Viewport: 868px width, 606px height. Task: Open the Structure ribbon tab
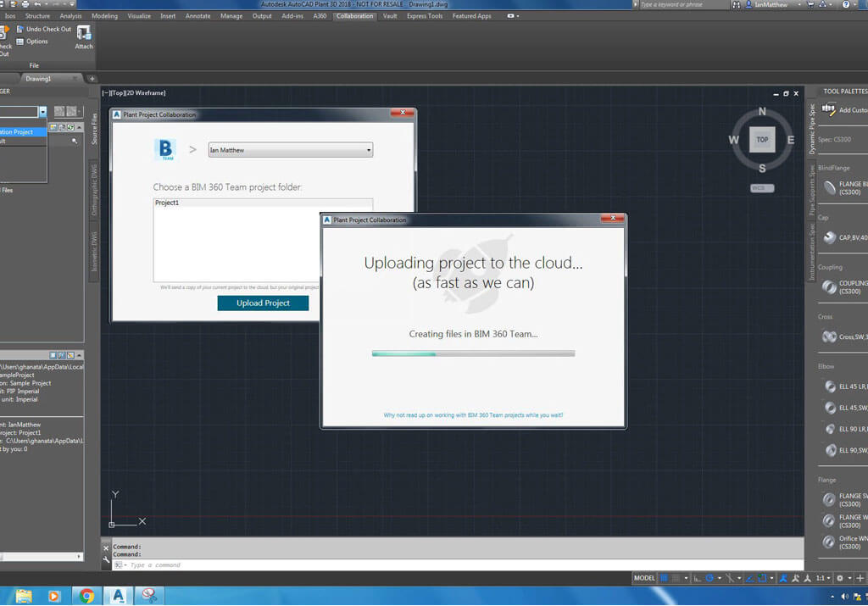(37, 16)
